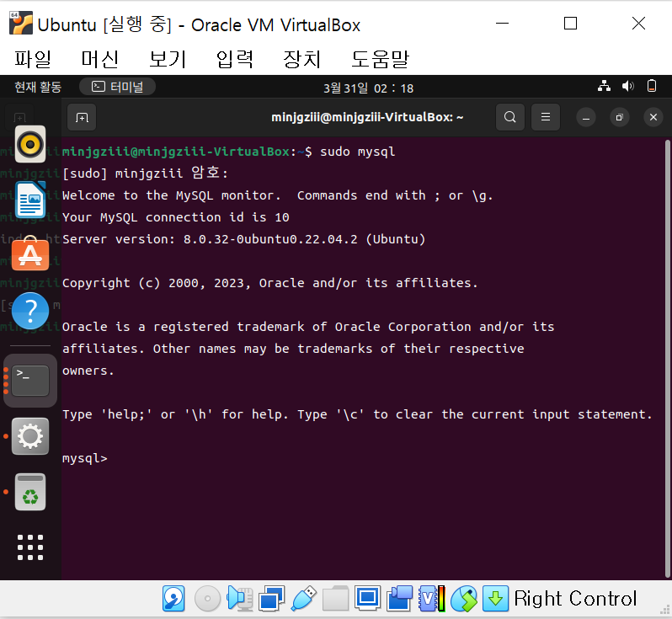Open the Help icon in the dock
The image size is (672, 619).
[30, 311]
